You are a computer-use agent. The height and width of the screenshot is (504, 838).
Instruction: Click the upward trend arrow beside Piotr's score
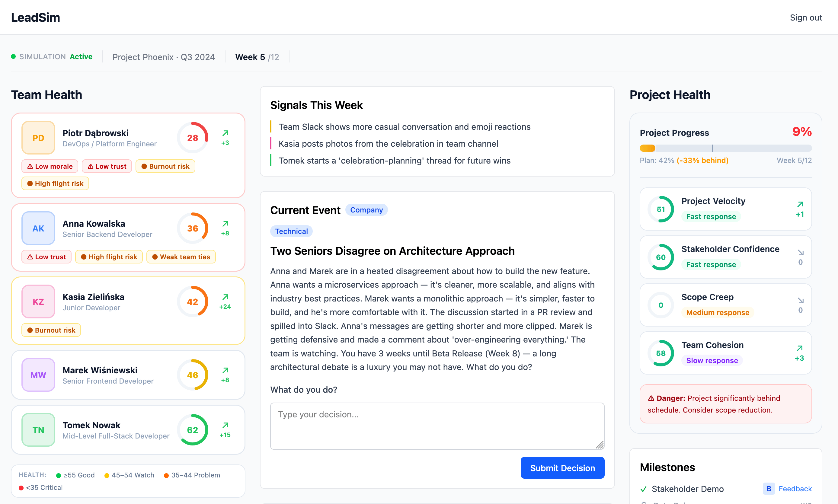click(x=225, y=133)
